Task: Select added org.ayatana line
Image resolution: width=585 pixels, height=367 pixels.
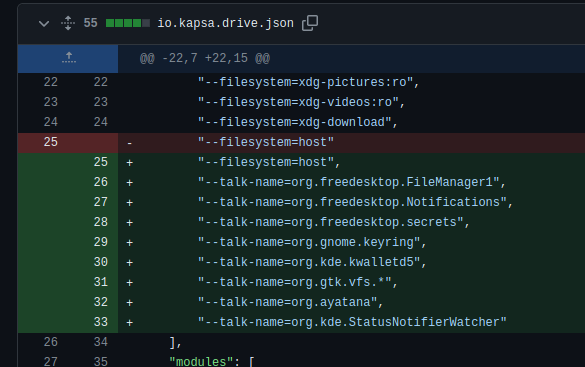Action: 290,302
